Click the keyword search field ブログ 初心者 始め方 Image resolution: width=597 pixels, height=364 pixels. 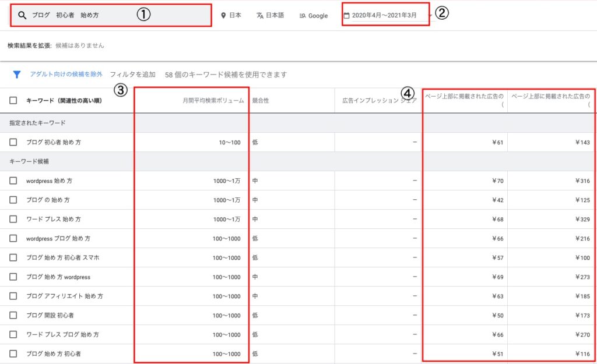(x=111, y=15)
